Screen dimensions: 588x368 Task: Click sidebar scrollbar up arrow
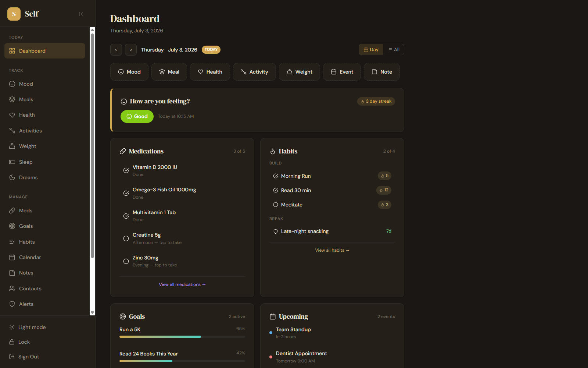tap(93, 30)
